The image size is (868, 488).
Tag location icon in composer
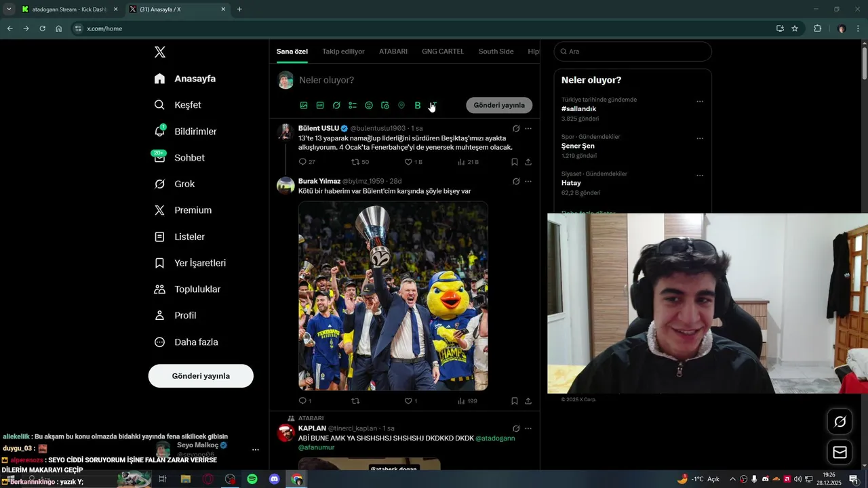pos(401,105)
